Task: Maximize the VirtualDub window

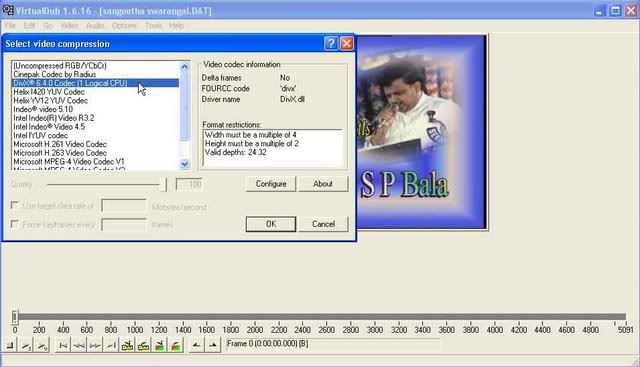Action: coord(615,10)
